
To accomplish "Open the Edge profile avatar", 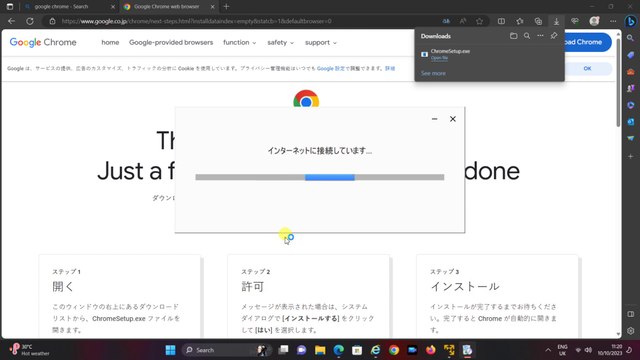I will 594,21.
